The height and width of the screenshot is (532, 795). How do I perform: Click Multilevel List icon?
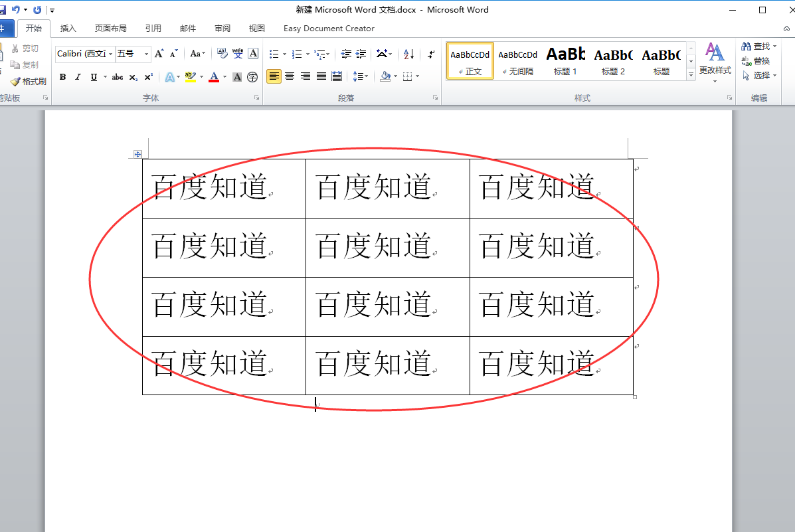319,54
